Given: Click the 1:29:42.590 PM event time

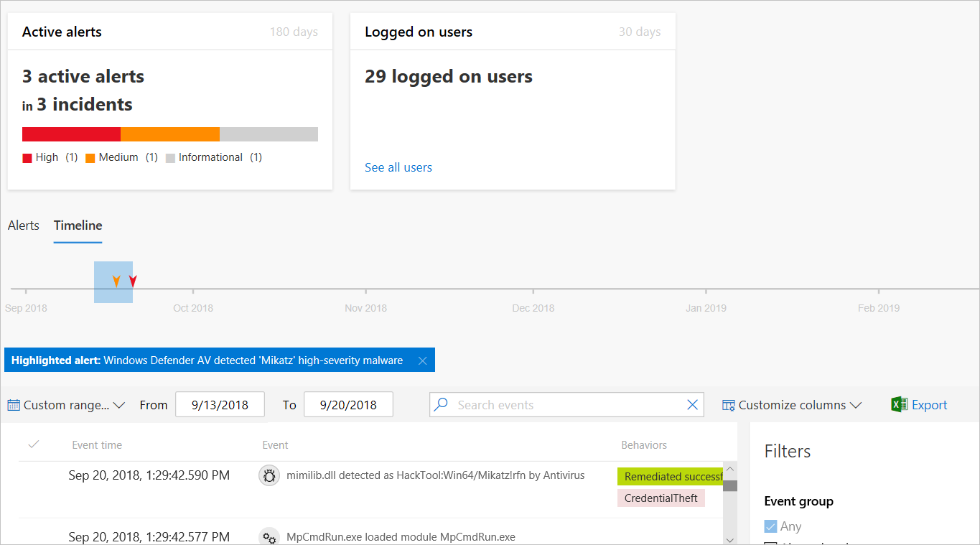Looking at the screenshot, I should 149,475.
